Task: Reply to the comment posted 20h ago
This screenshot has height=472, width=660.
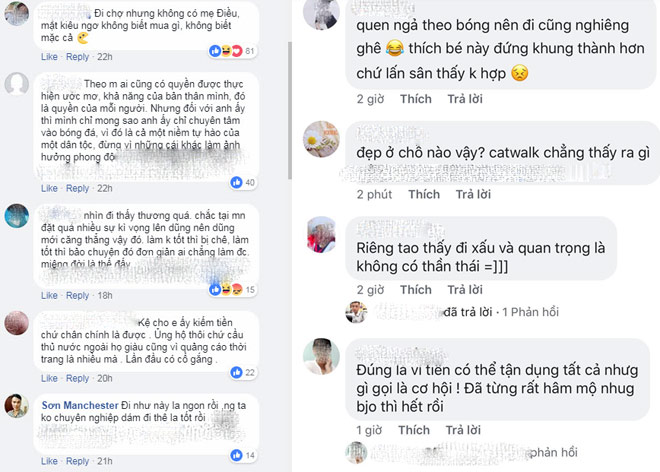Action: tap(77, 378)
